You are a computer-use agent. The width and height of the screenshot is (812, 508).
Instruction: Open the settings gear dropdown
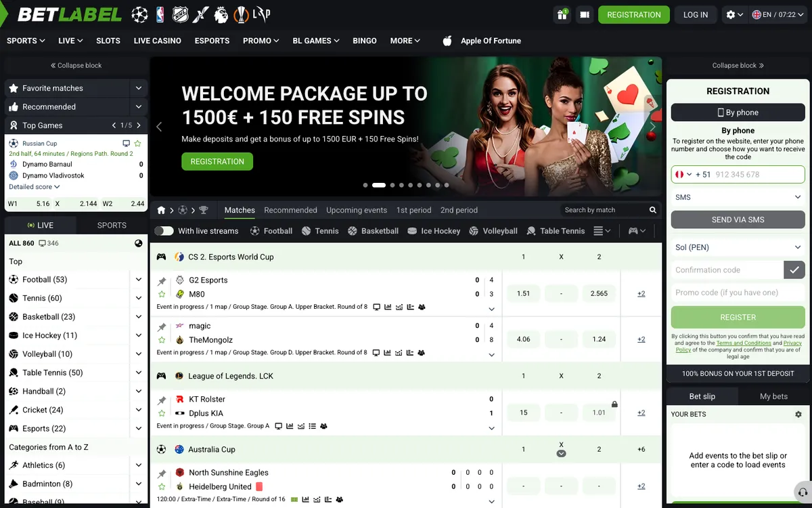click(734, 14)
